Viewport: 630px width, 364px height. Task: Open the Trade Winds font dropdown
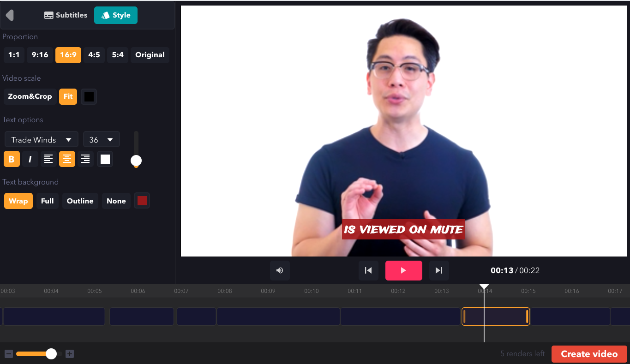pos(42,139)
